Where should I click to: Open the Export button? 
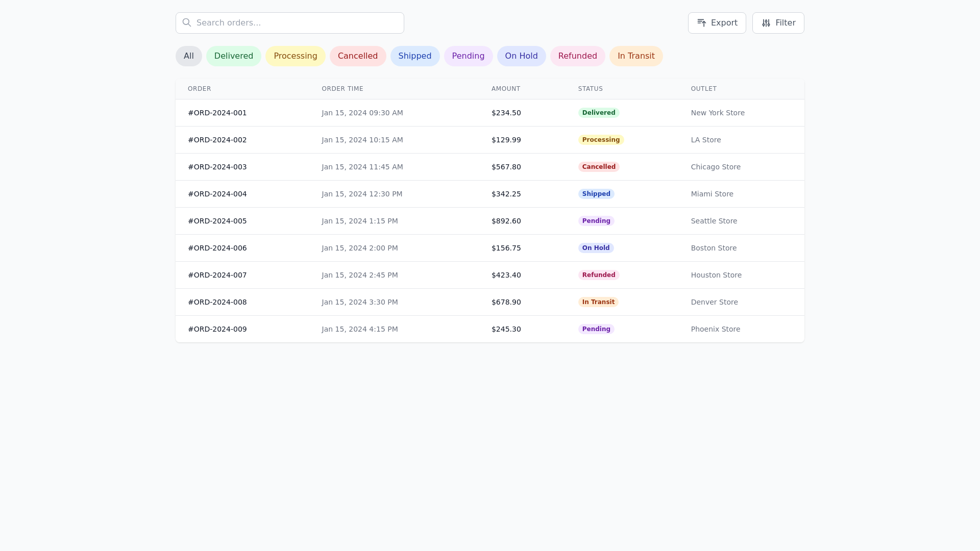(717, 23)
